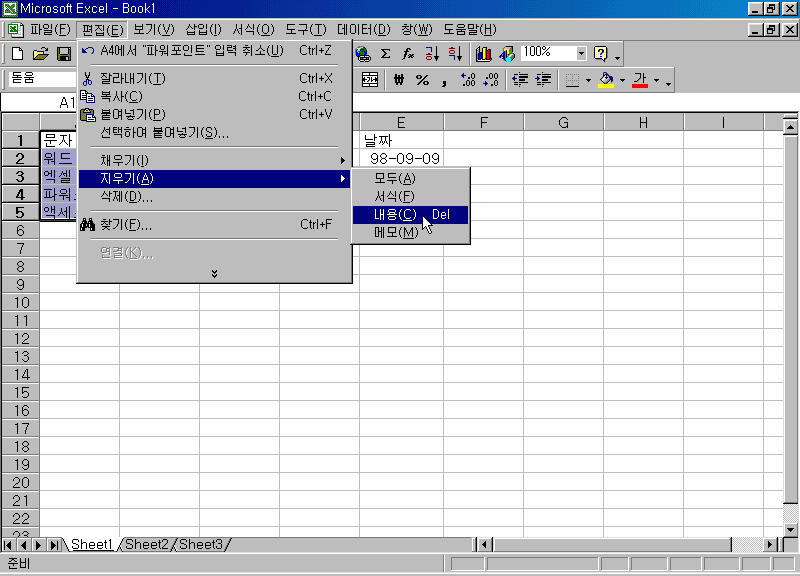Image resolution: width=800 pixels, height=576 pixels.
Task: Choose 찾기(F) find from Edit menu
Action: point(214,224)
